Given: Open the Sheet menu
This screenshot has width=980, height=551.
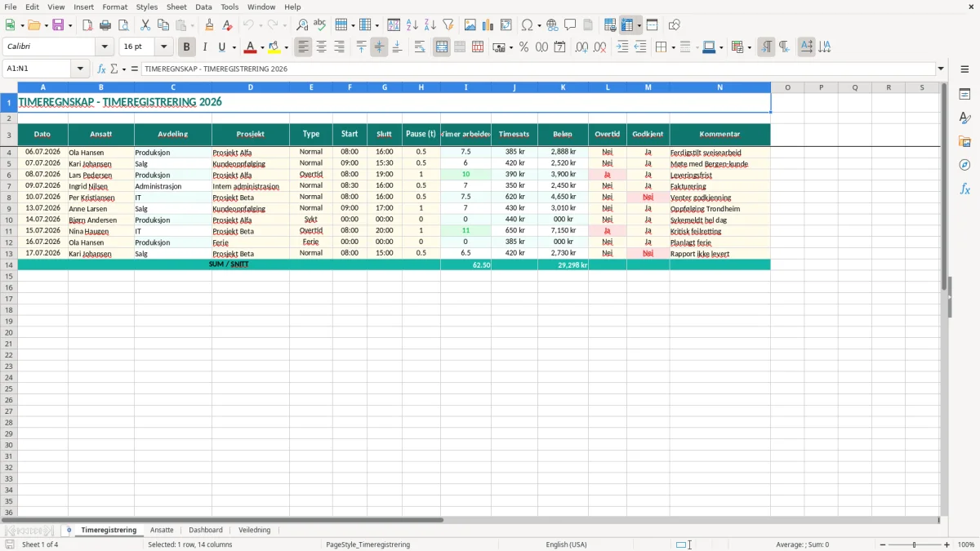Looking at the screenshot, I should [x=176, y=7].
